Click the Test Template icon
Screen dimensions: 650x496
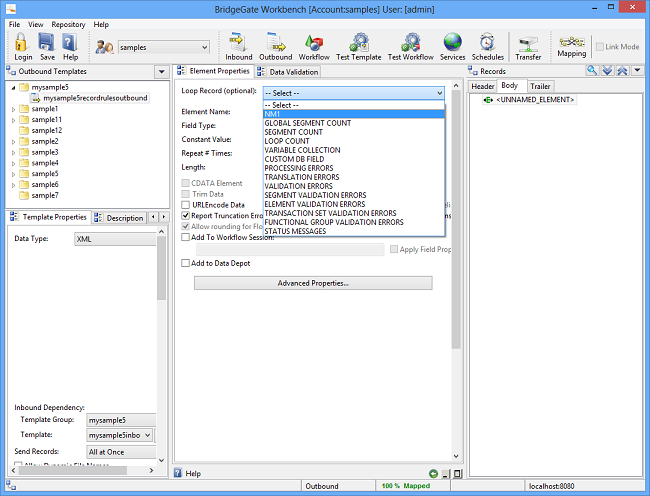359,43
